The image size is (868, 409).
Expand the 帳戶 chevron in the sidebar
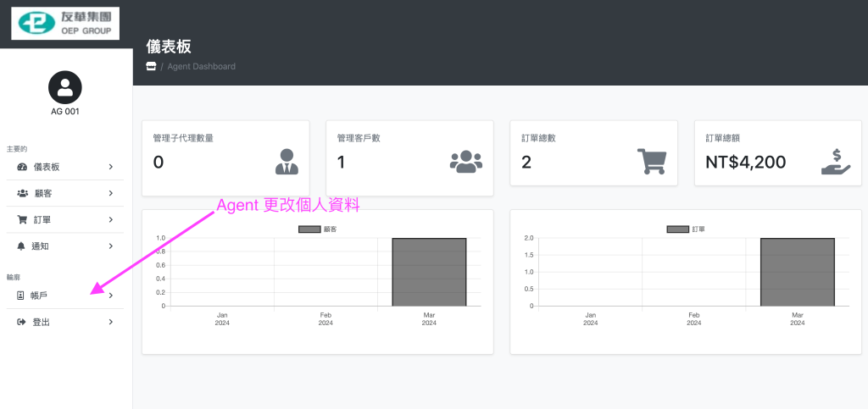pos(111,296)
